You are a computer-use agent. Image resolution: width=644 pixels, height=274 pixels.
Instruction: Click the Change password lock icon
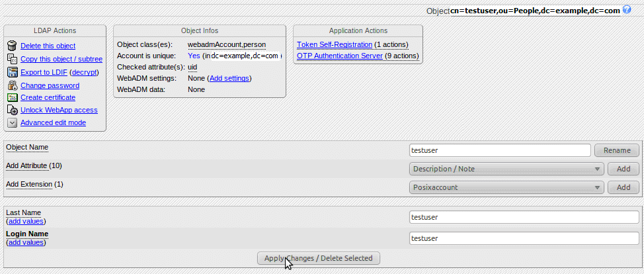tap(12, 85)
